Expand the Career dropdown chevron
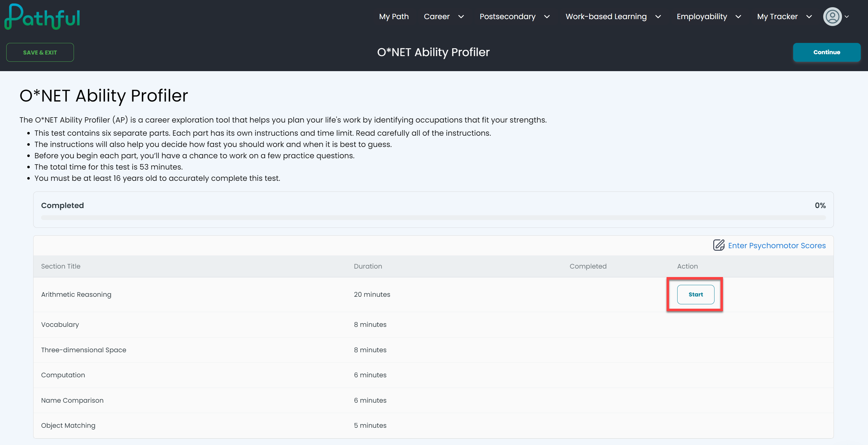The height and width of the screenshot is (445, 868). point(461,17)
